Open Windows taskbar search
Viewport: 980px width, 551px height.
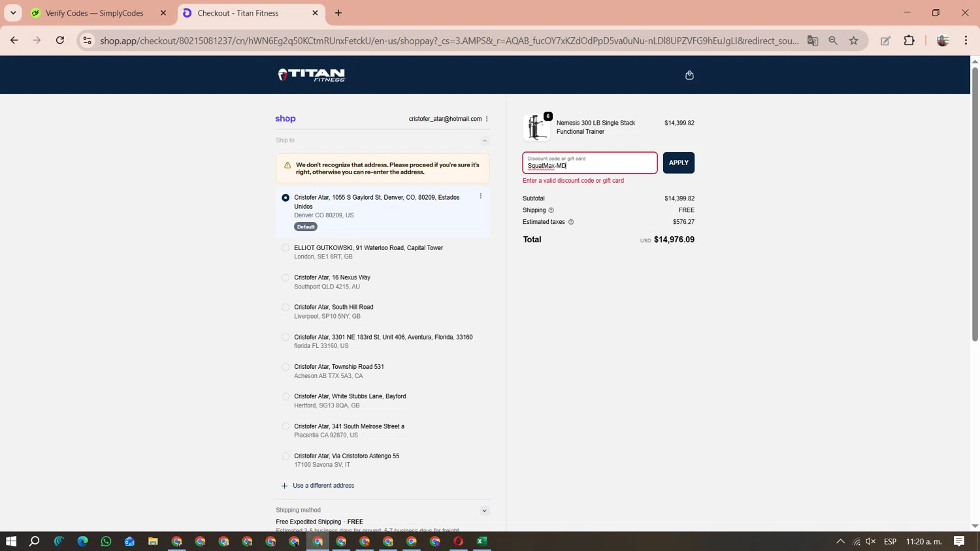tap(35, 541)
